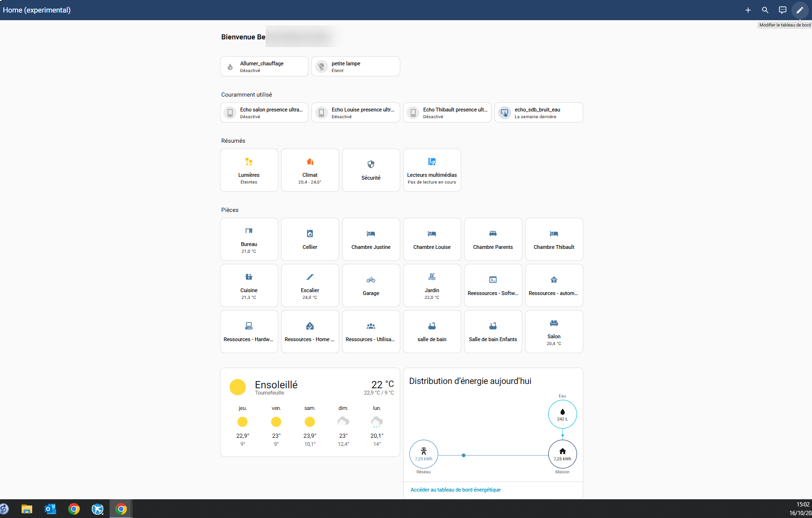Select the Garage bicycle icon
This screenshot has height=518, width=812.
[371, 280]
